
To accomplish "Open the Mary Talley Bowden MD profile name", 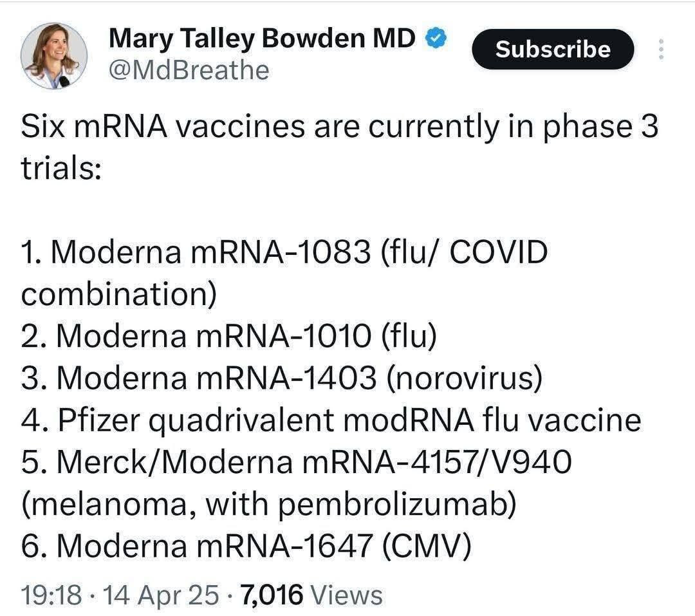I will (263, 39).
